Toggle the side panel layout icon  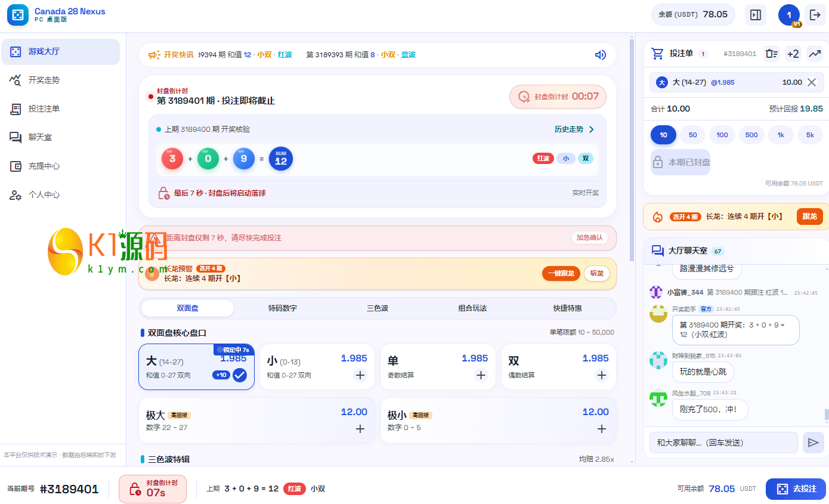(756, 15)
